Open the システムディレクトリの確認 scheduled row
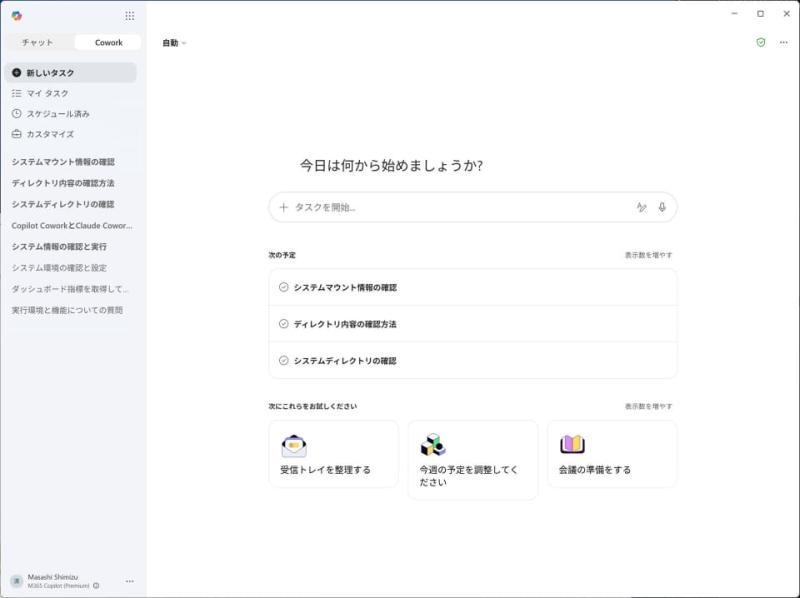Screen dimensions: 800x598 [473, 361]
